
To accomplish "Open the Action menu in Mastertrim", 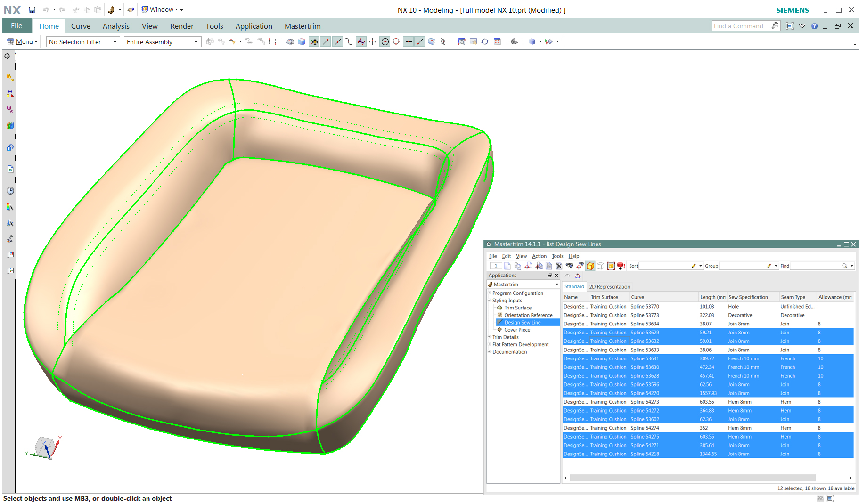I will point(539,256).
